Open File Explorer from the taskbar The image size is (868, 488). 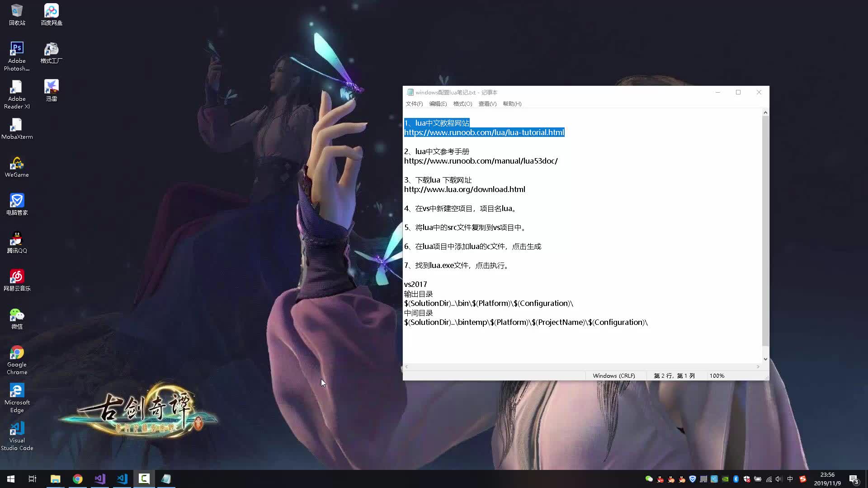click(55, 479)
